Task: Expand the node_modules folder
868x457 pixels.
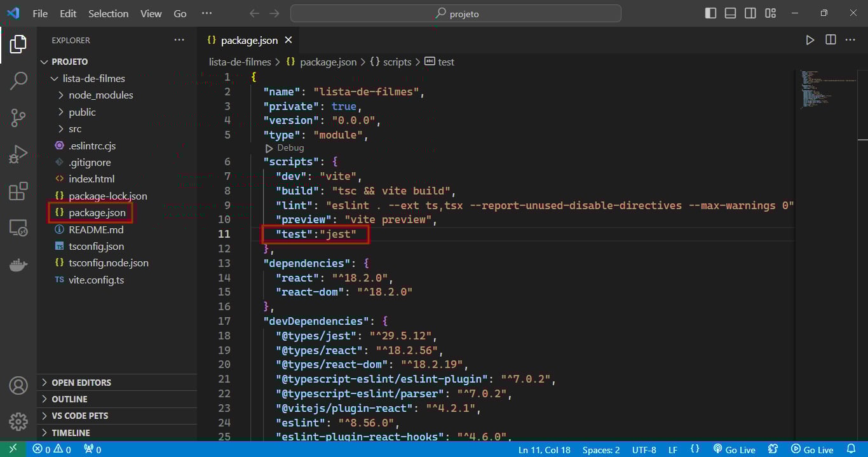Action: (x=100, y=95)
